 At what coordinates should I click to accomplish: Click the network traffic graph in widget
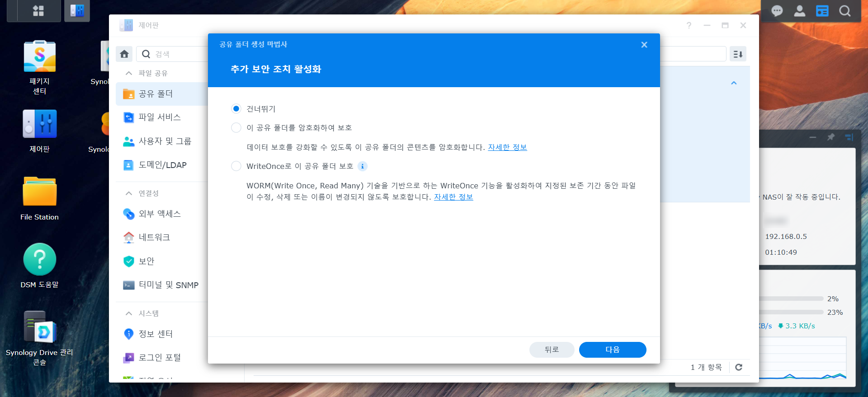(x=802, y=358)
